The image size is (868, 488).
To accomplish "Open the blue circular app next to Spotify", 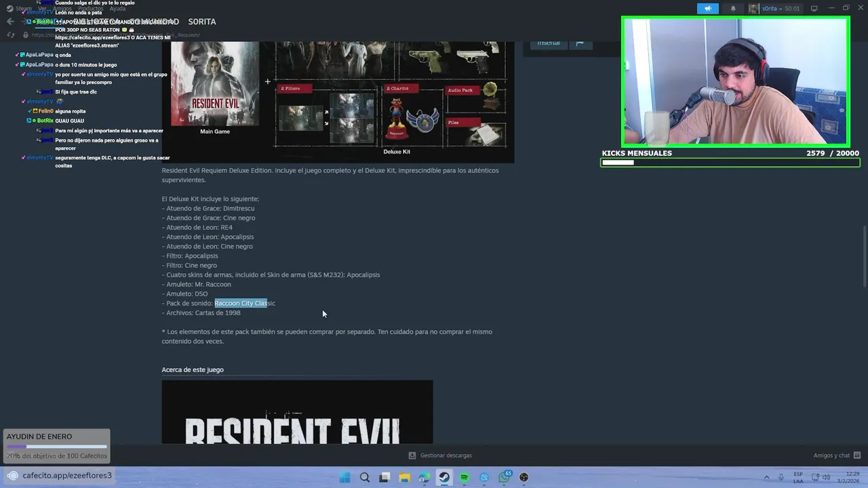I will pos(484,477).
